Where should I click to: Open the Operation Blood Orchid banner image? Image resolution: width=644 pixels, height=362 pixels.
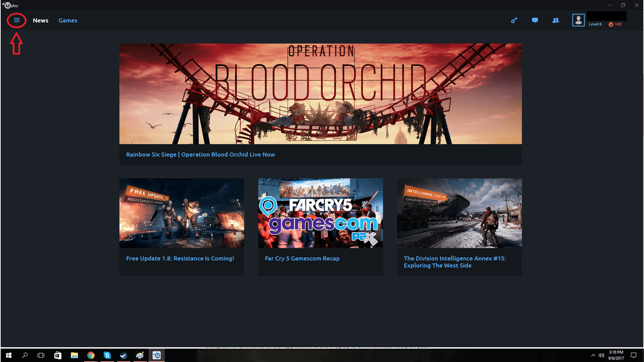[x=321, y=94]
